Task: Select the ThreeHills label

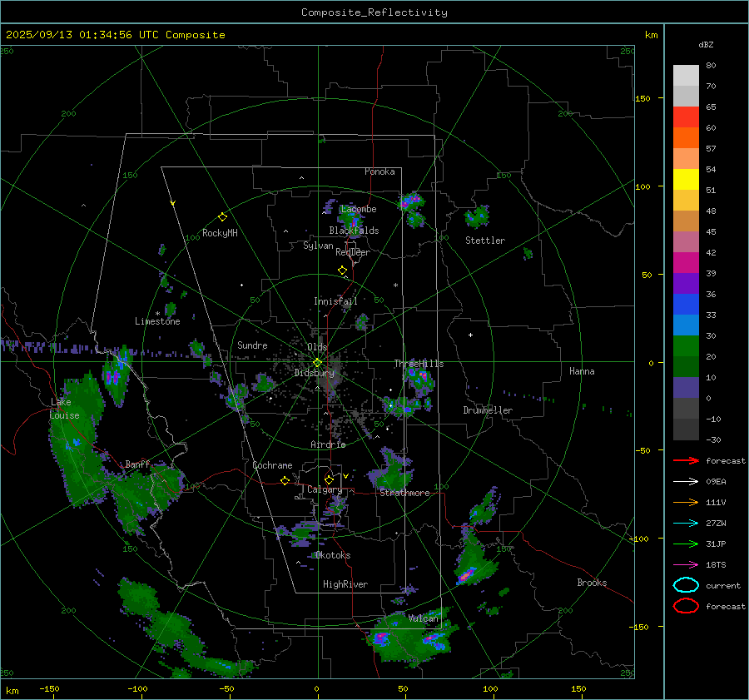Action: (419, 364)
